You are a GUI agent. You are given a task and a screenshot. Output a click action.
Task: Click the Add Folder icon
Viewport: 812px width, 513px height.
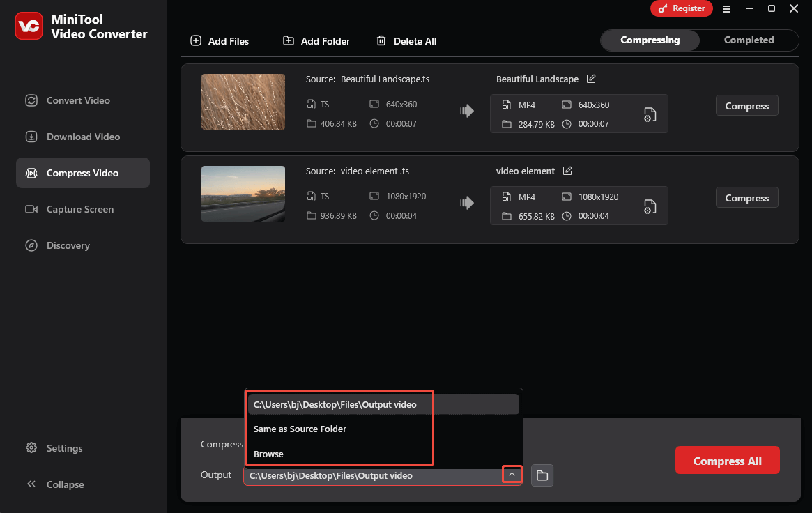point(289,40)
